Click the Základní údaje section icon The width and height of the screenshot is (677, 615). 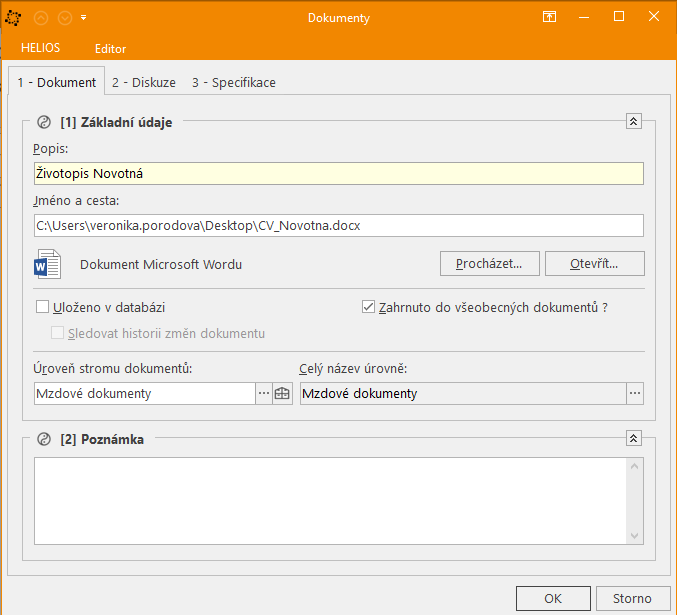(x=43, y=123)
